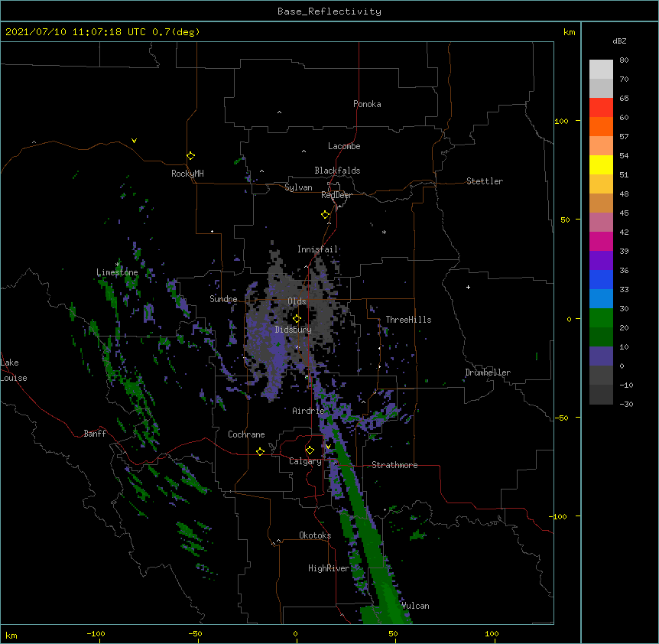Click the white asterisk above Limestone label
This screenshot has height=644, width=659.
118,265
